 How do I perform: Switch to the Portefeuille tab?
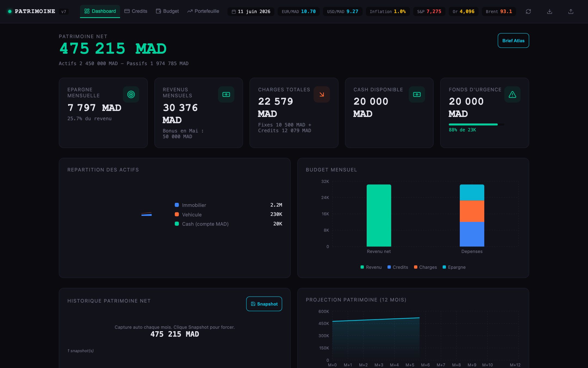point(203,11)
